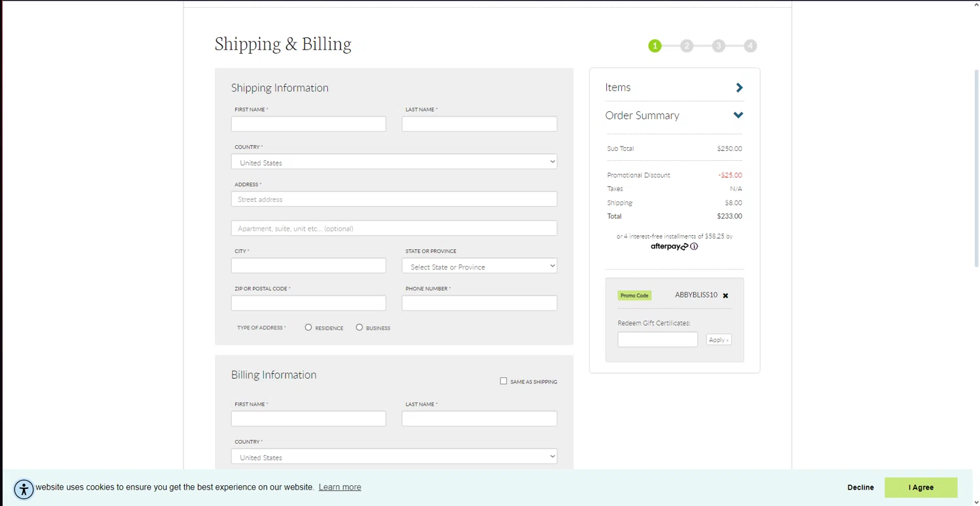980x506 pixels.
Task: Apply the gift certificate
Action: (x=718, y=340)
